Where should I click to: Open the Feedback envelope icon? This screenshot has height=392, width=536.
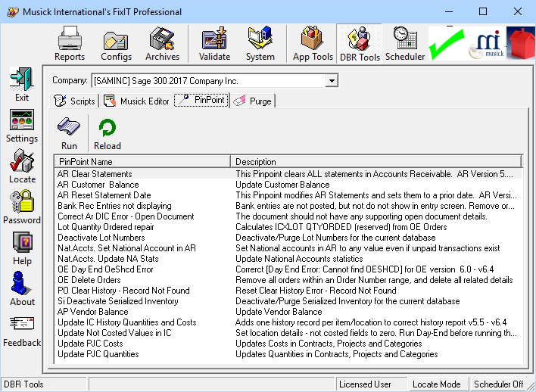coord(22,331)
